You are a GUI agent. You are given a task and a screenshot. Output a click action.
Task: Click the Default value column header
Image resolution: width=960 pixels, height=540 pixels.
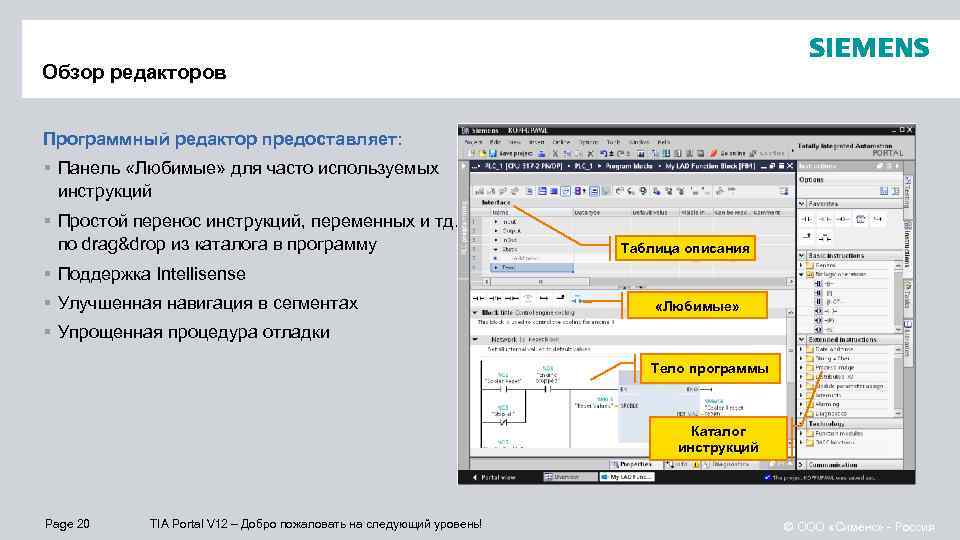[650, 212]
